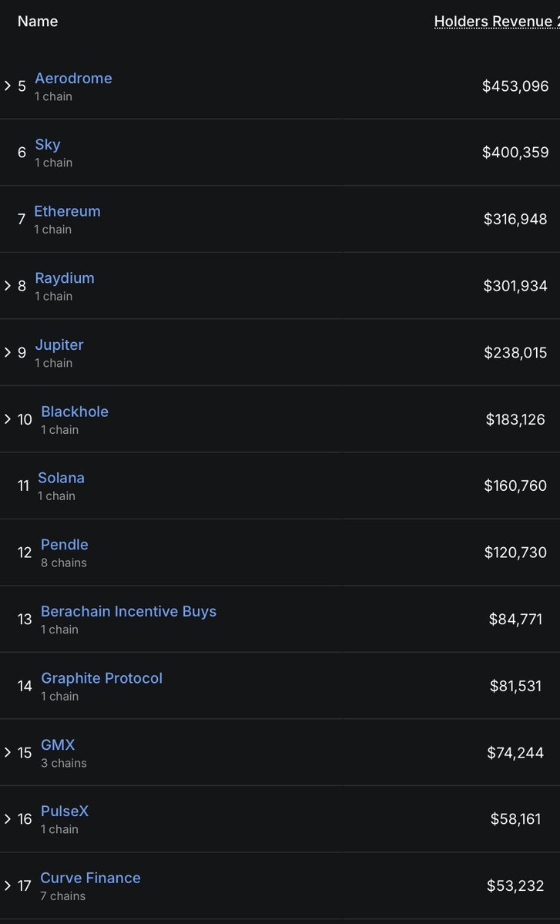Screen dimensions: 560x924
Task: Open the Curve Finance link
Action: click(x=91, y=878)
